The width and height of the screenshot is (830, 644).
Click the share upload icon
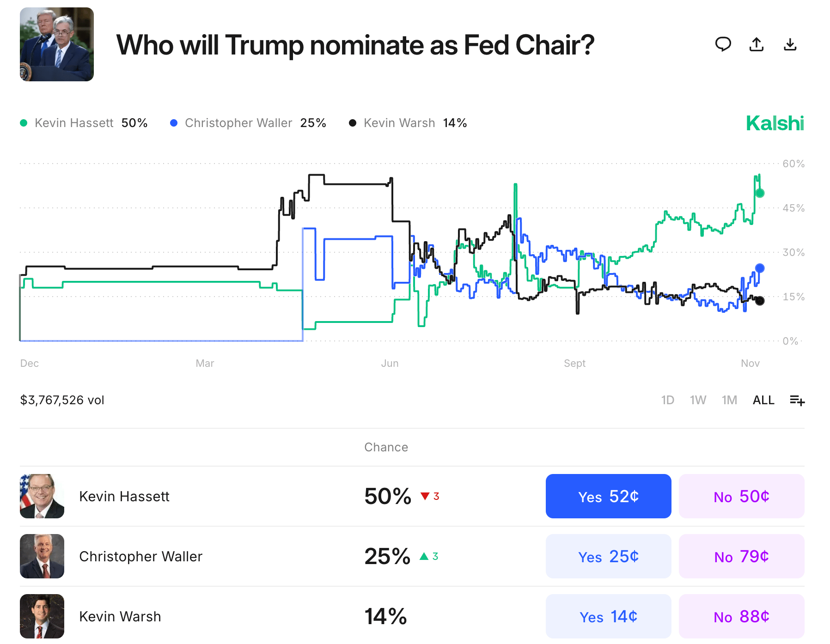pyautogui.click(x=757, y=44)
